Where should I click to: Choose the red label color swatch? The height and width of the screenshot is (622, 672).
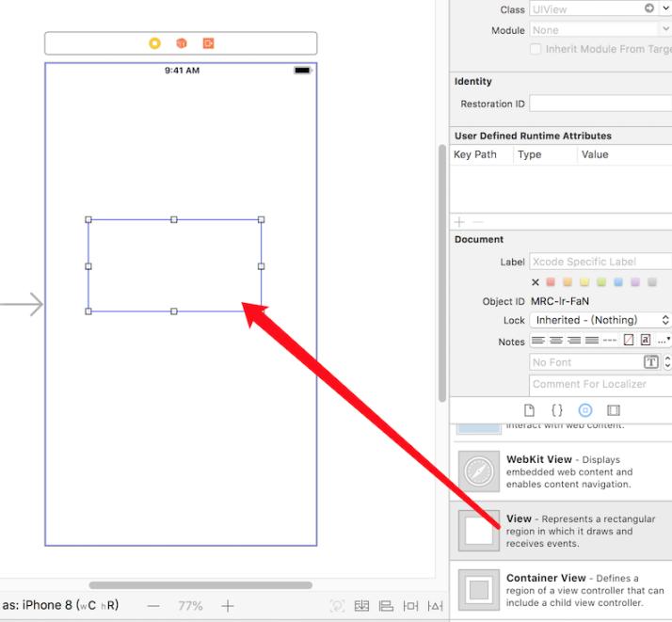coord(552,282)
